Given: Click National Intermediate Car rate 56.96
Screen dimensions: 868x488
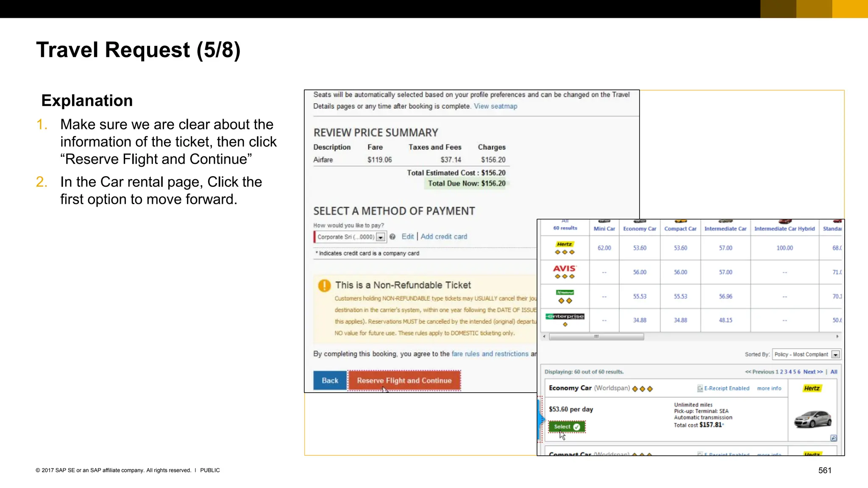Looking at the screenshot, I should tap(726, 297).
